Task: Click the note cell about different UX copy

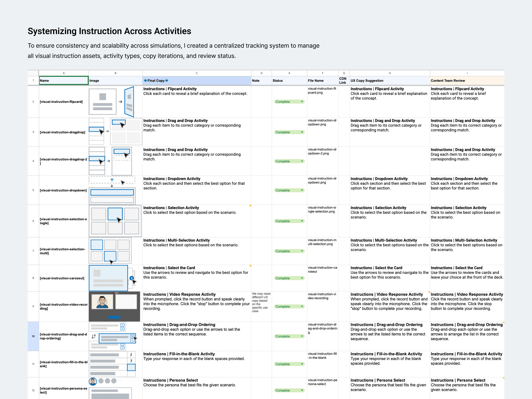Action: click(261, 302)
